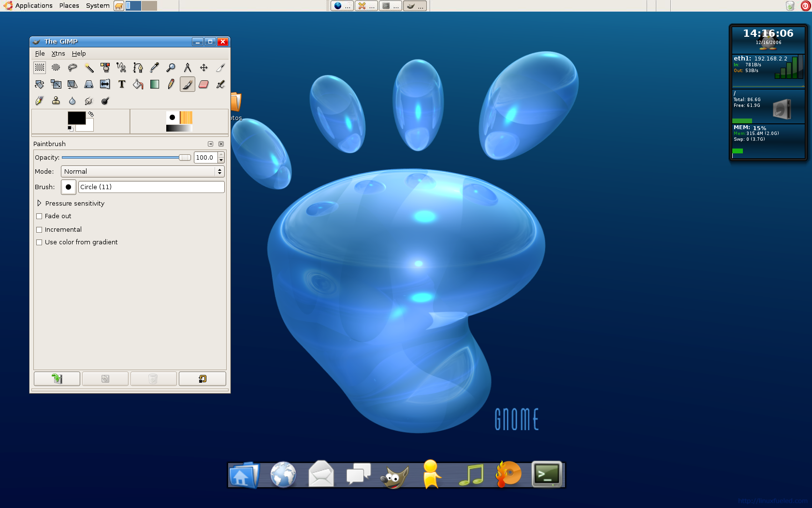The height and width of the screenshot is (508, 812).
Task: Open the Xtns menu
Action: tap(58, 54)
